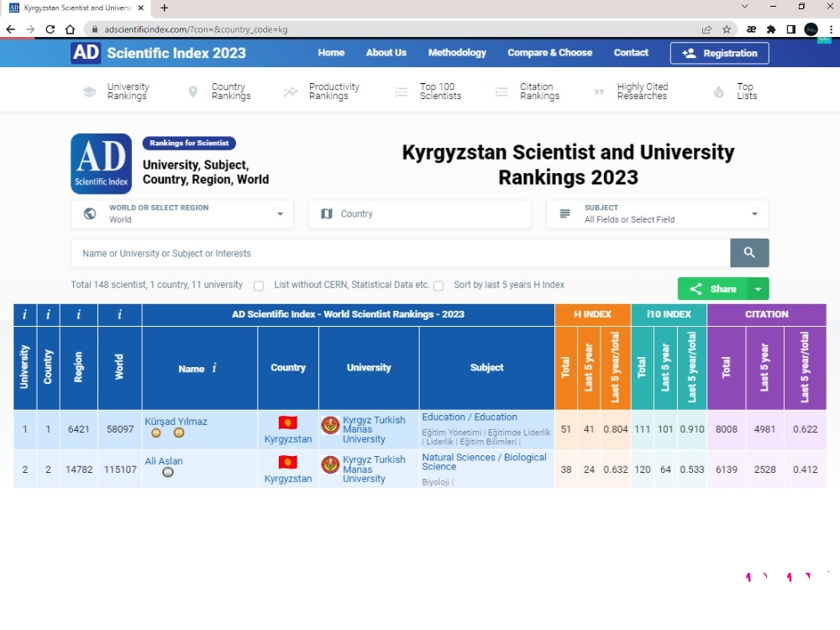The height and width of the screenshot is (630, 840).
Task: Click the Country rank column info icon
Action: [48, 314]
